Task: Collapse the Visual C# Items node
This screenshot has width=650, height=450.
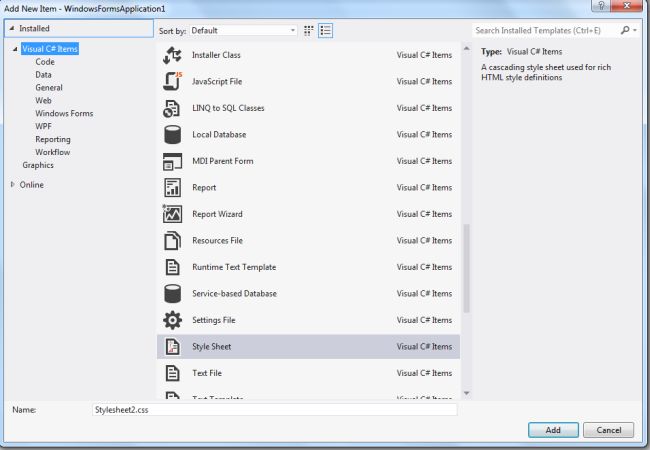Action: click(x=15, y=49)
